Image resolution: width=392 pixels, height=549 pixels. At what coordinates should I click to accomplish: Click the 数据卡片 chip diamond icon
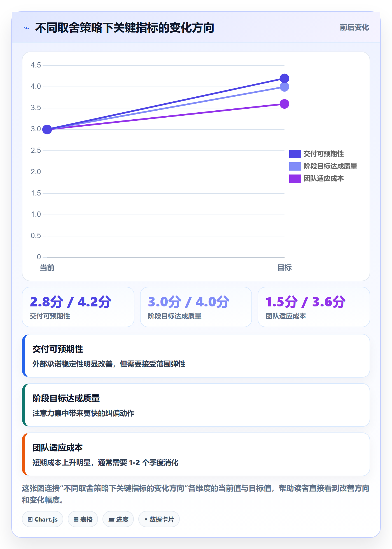[x=146, y=519]
